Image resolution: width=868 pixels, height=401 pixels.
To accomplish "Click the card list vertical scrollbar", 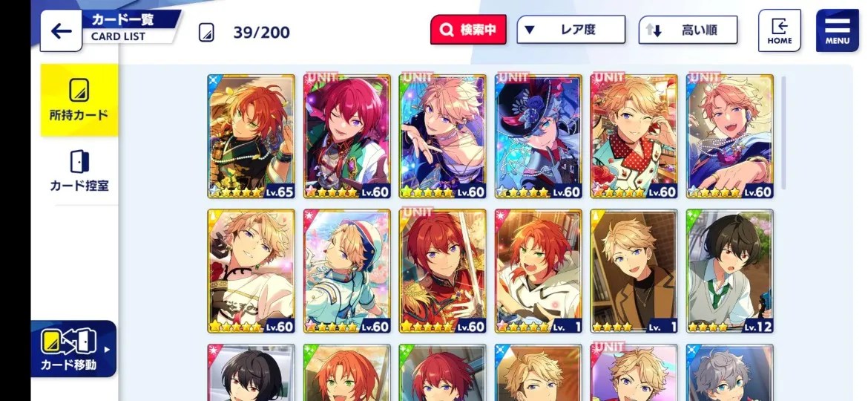I will (783, 133).
